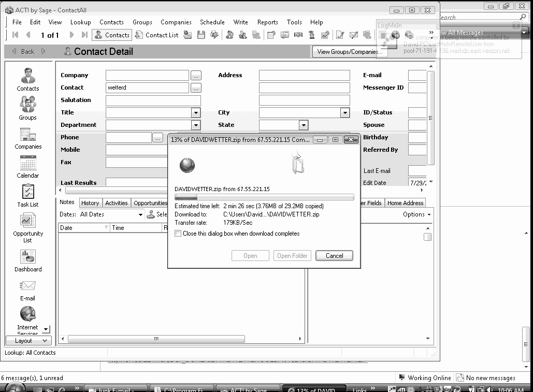Image resolution: width=533 pixels, height=392 pixels.
Task: Click the Date column header
Action: click(84, 228)
